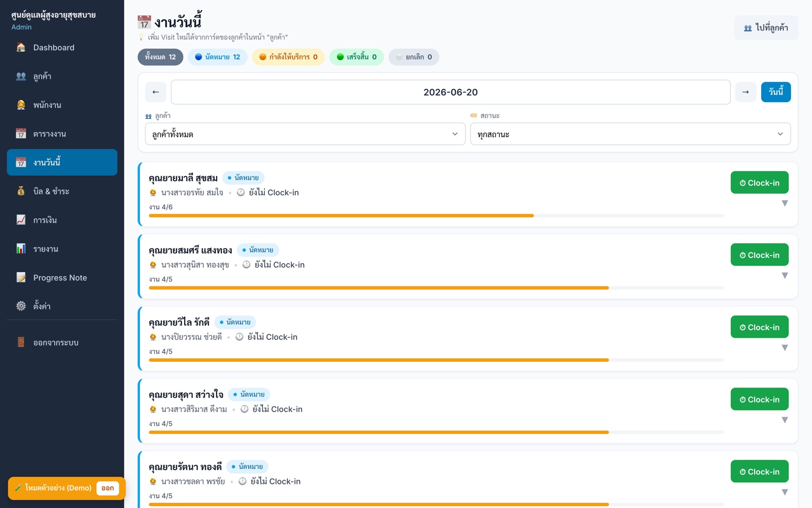Screen dimensions: 812x508
Task: Clock-in for คุณยายวิไล รักดี
Action: point(759,327)
